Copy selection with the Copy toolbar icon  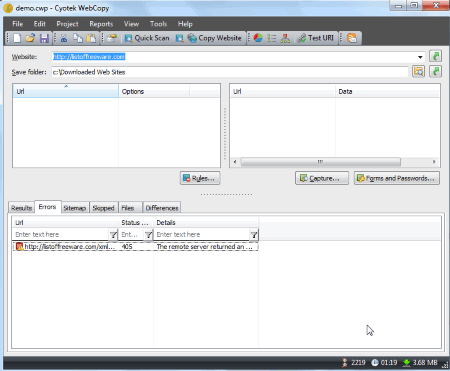coord(78,38)
